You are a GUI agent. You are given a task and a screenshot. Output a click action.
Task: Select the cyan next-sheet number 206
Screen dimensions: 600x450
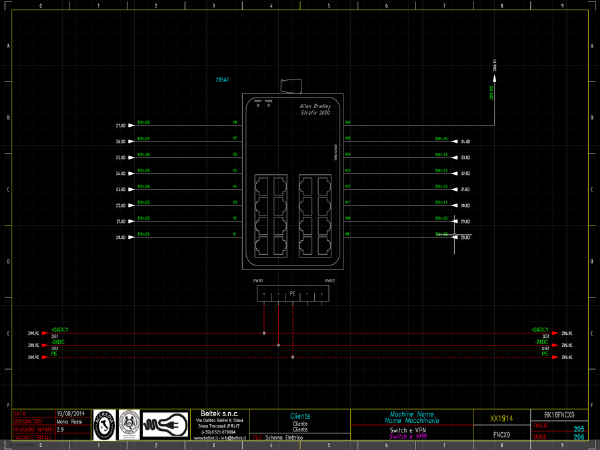coord(579,437)
